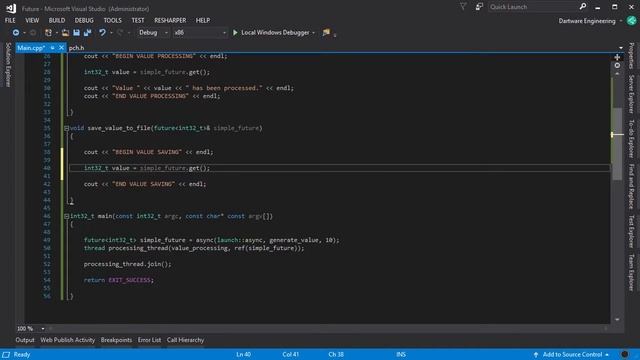This screenshot has height=360, width=640.
Task: Open the HELP menu
Action: coord(203,20)
